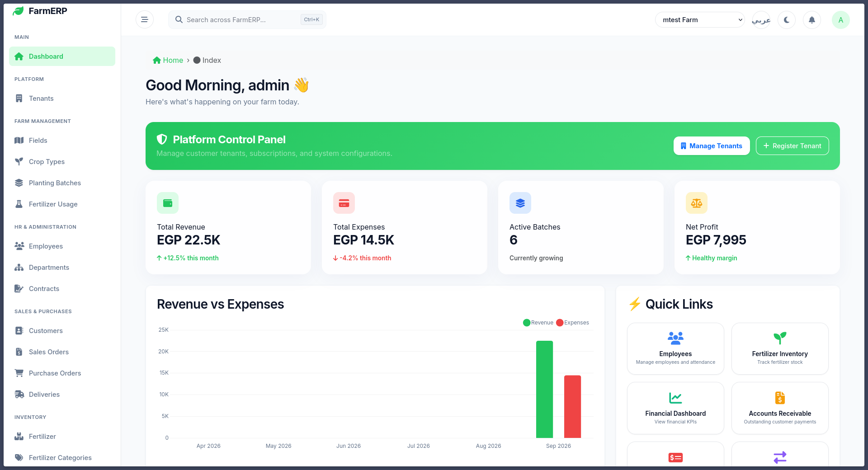This screenshot has height=470, width=868.
Task: Click the -4.2% this month indicator
Action: 362,258
